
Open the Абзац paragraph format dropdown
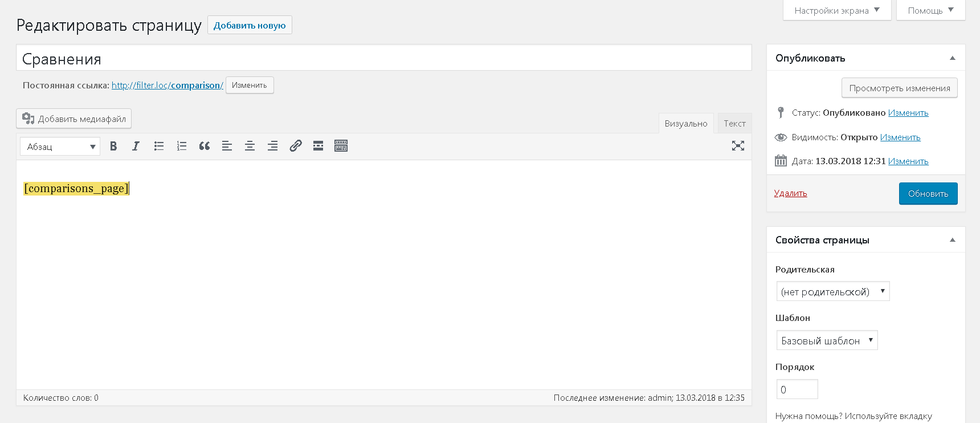(x=60, y=147)
